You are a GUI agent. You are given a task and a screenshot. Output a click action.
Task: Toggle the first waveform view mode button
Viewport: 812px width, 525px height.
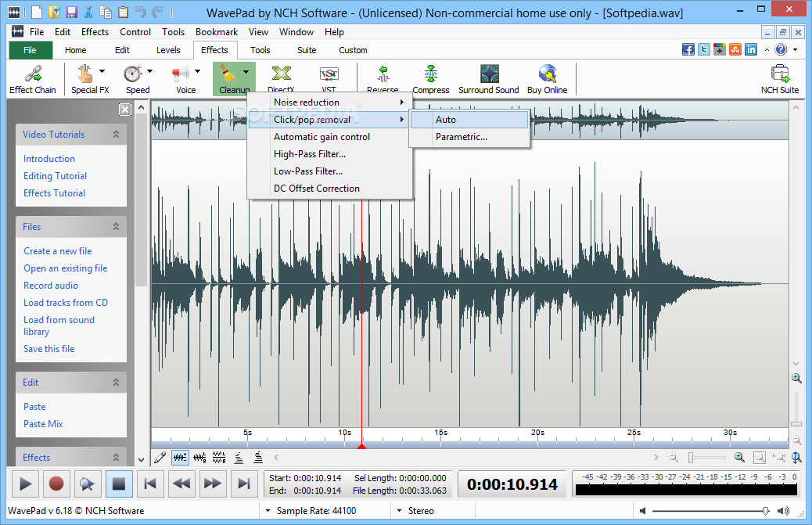[x=180, y=457]
